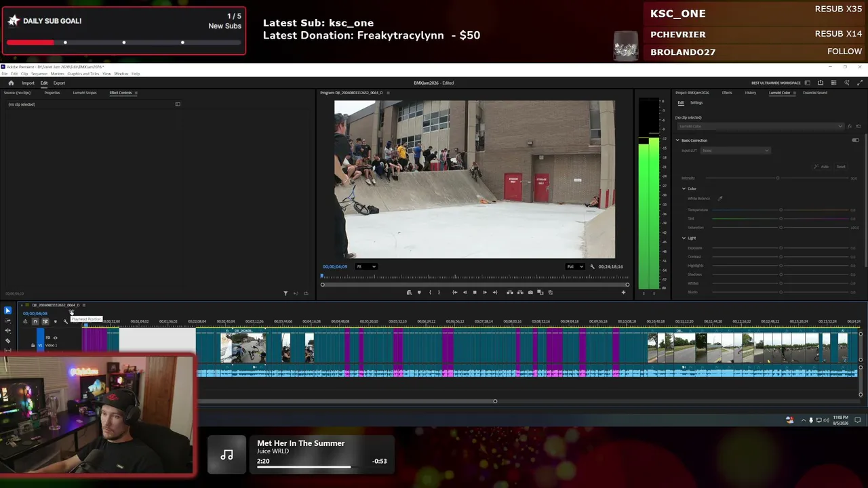Open the Windows notification center icon
The width and height of the screenshot is (868, 488).
pos(857,420)
